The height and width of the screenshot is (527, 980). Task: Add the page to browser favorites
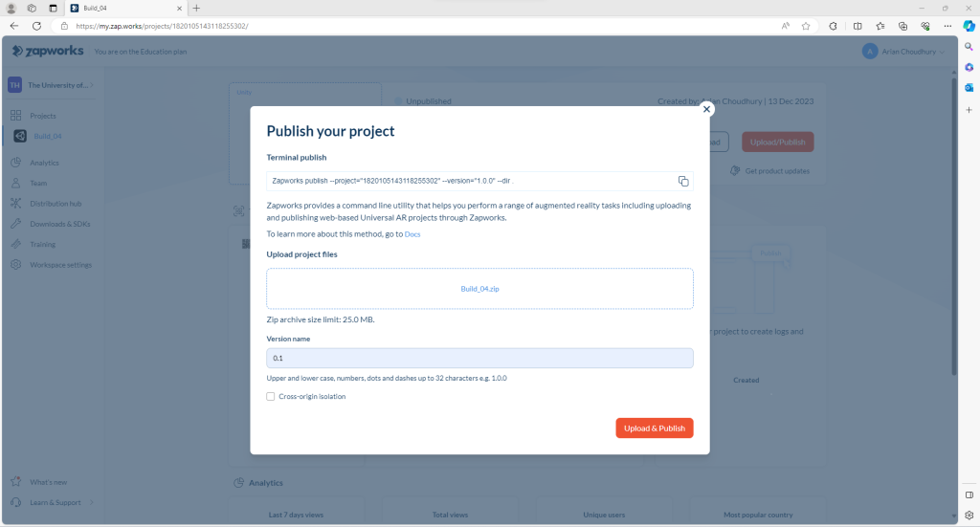click(806, 26)
